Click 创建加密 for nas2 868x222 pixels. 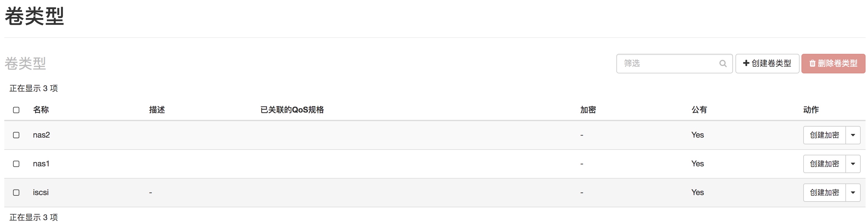(x=824, y=135)
